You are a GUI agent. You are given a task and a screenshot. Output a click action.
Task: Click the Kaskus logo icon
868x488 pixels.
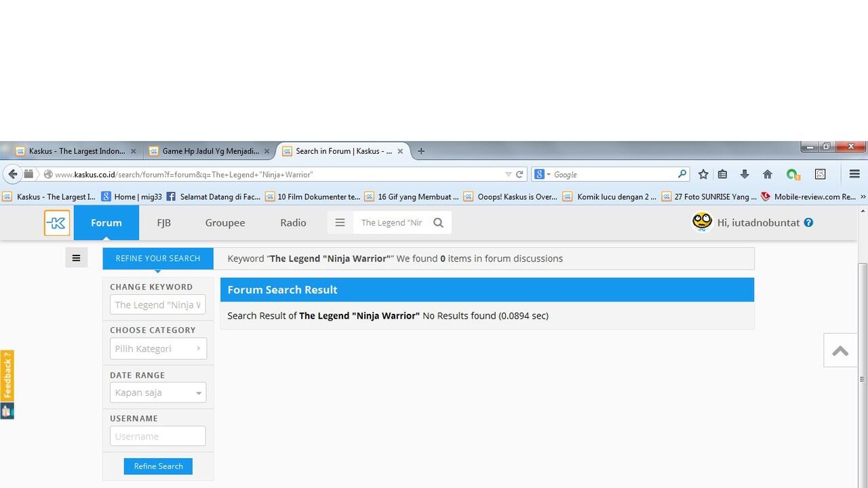tap(57, 223)
